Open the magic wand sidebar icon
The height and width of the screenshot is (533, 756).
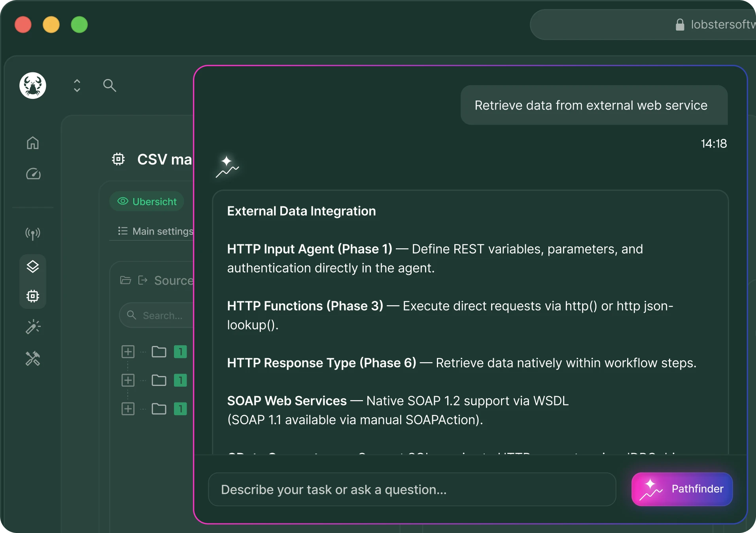point(33,327)
